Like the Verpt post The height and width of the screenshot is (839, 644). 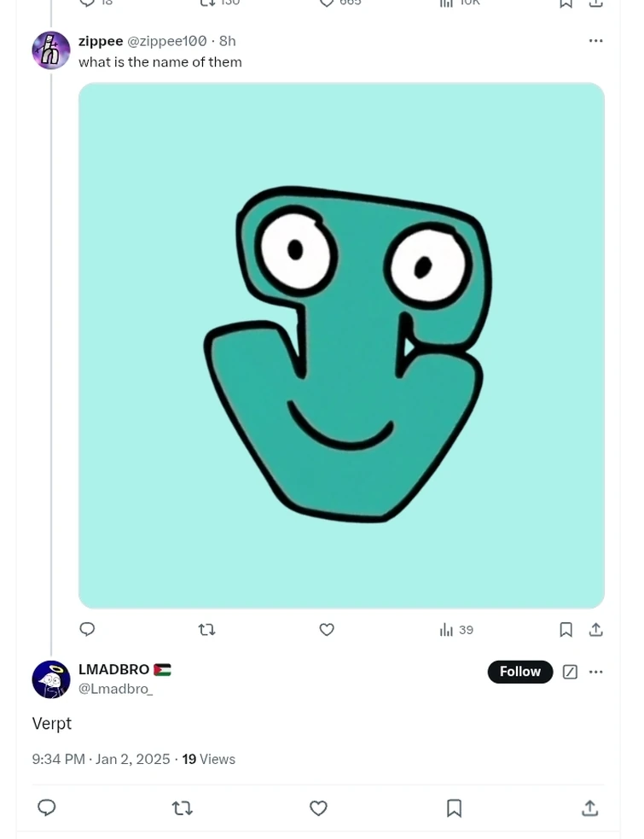coord(318,807)
